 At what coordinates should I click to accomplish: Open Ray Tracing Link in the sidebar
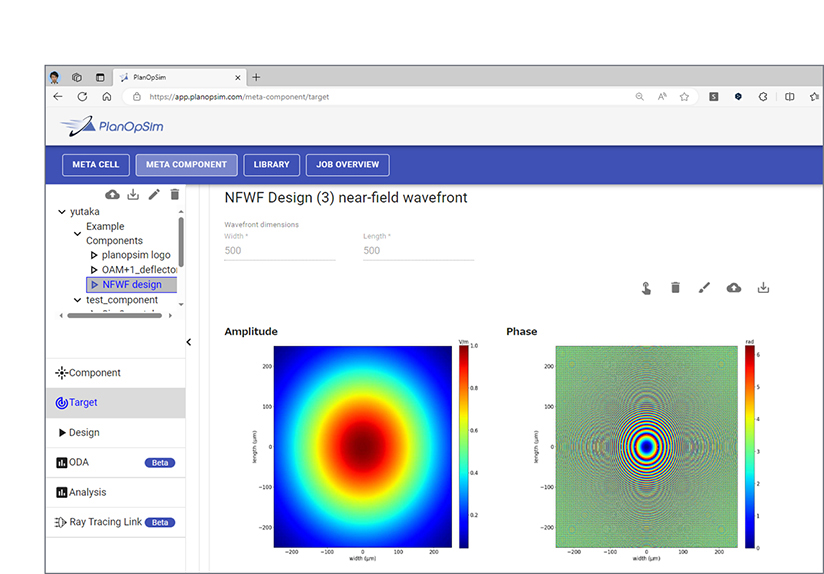tap(116, 522)
